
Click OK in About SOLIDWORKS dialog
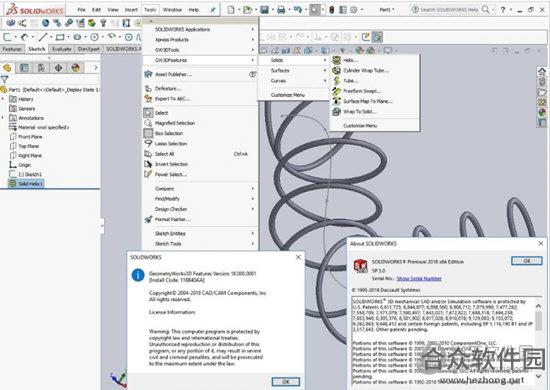527,261
